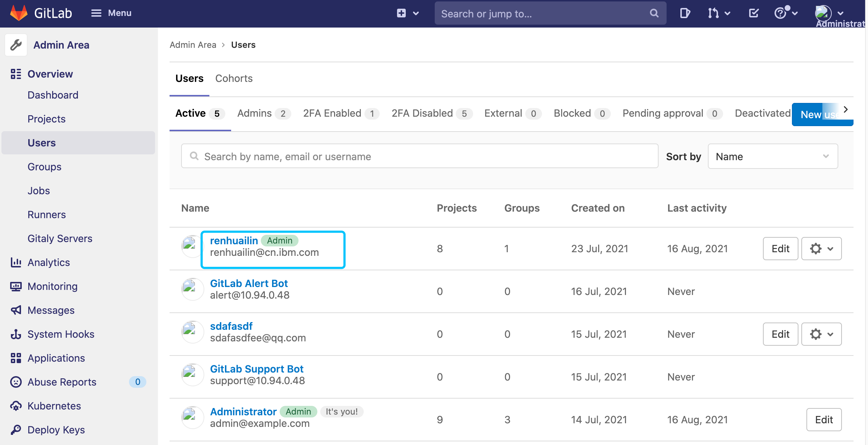The image size is (868, 445).
Task: Open gear settings dropdown for renhuailin
Action: point(821,249)
